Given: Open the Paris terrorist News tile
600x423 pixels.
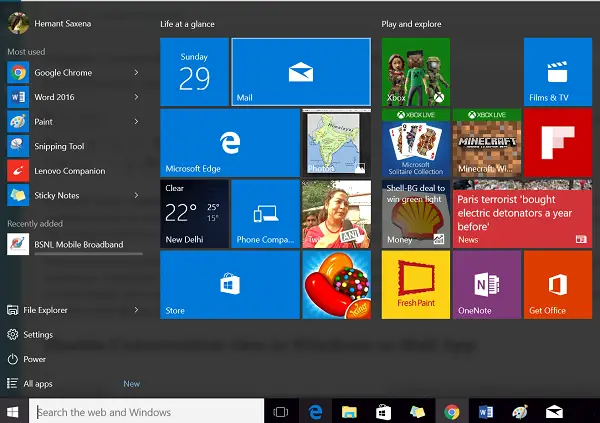Looking at the screenshot, I should pos(522,214).
